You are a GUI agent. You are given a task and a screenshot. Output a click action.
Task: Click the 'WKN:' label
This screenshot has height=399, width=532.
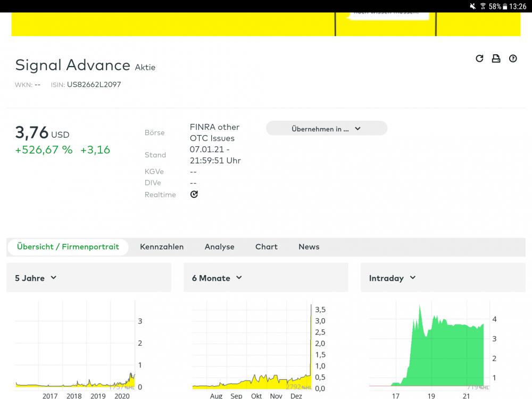click(23, 85)
